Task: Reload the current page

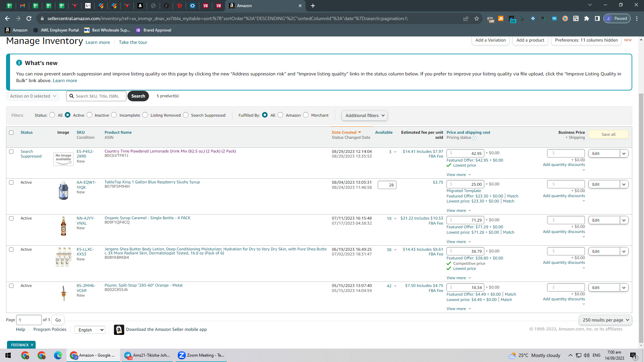Action: tap(29, 18)
